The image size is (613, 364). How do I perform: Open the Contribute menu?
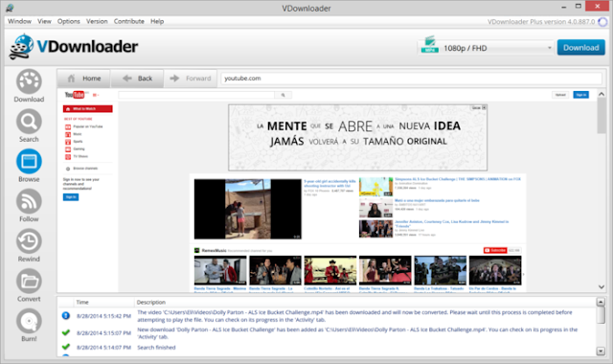pyautogui.click(x=129, y=21)
